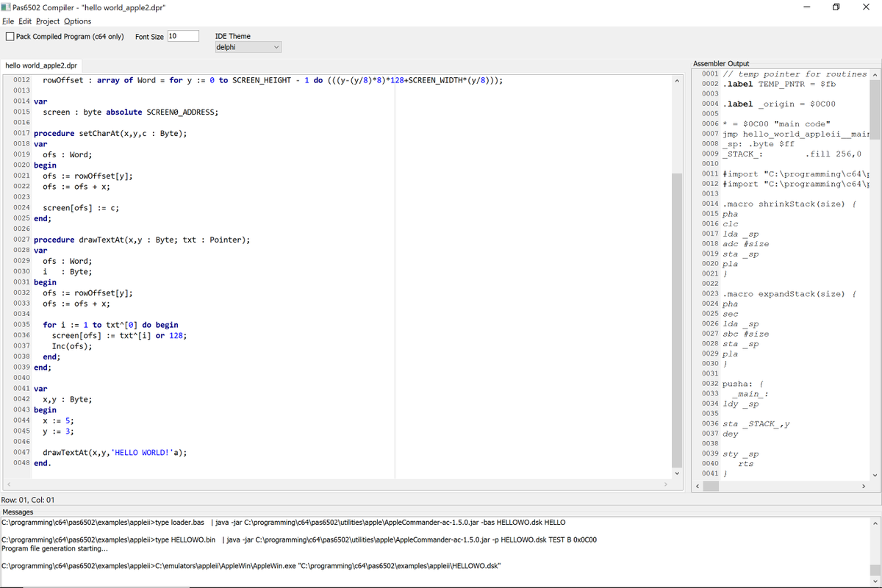This screenshot has width=882, height=588.
Task: Click Assembler Output horizontal scroll left arrow
Action: pyautogui.click(x=698, y=486)
